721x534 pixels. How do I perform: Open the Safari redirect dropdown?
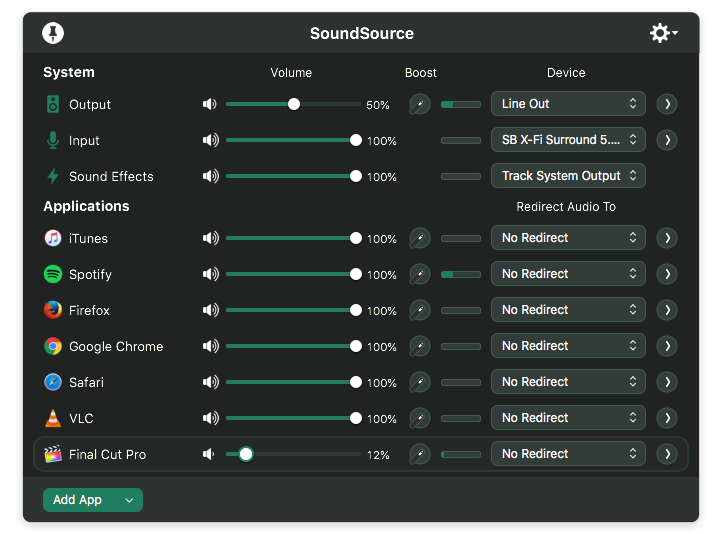(568, 382)
